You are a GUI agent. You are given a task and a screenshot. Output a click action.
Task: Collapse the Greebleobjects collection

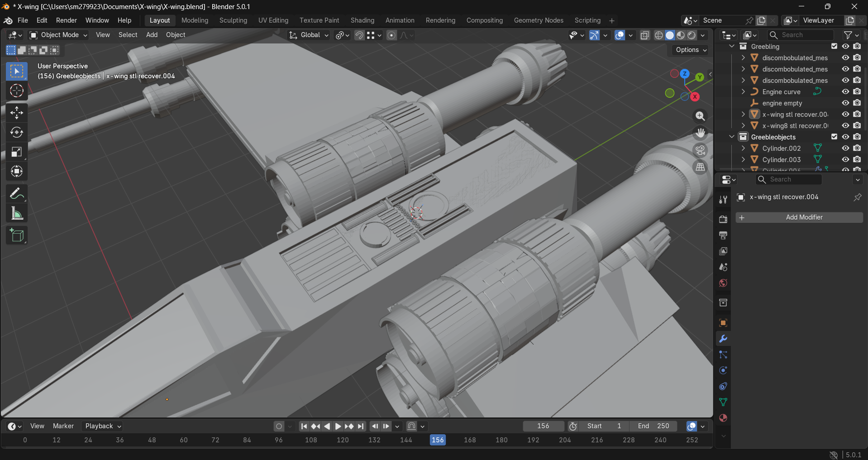point(732,137)
